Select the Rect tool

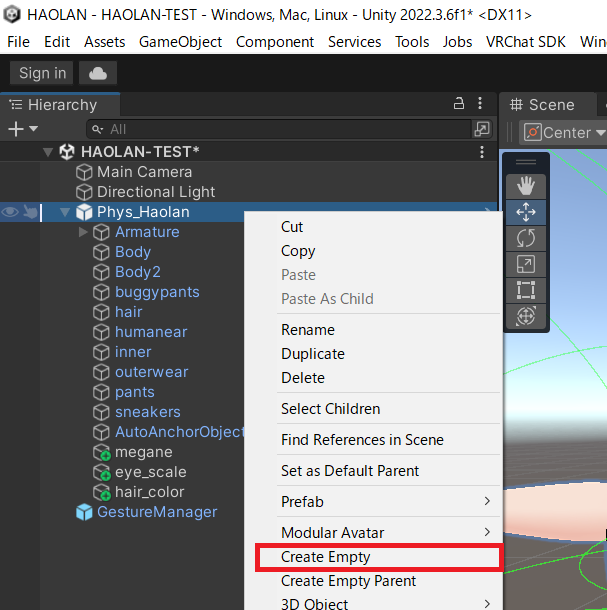click(x=526, y=290)
